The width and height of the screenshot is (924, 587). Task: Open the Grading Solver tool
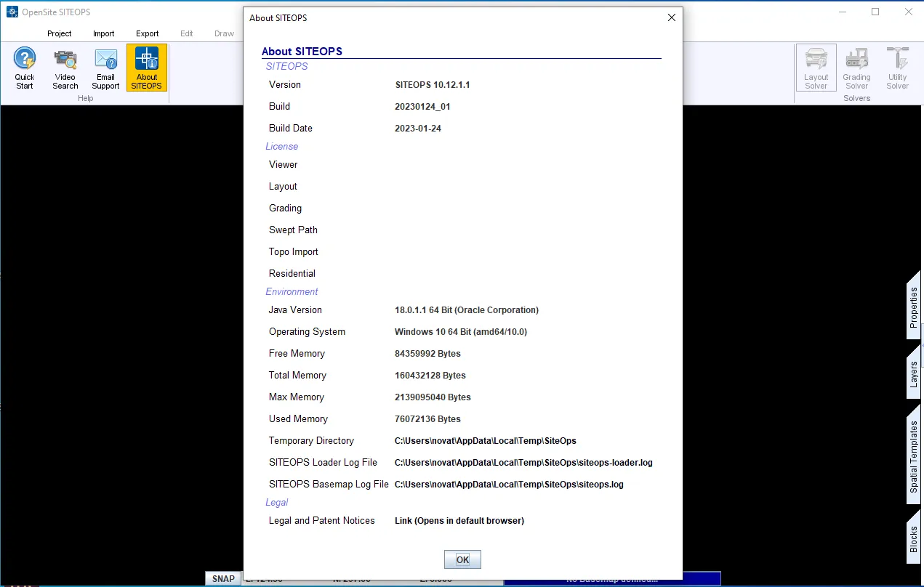click(856, 68)
